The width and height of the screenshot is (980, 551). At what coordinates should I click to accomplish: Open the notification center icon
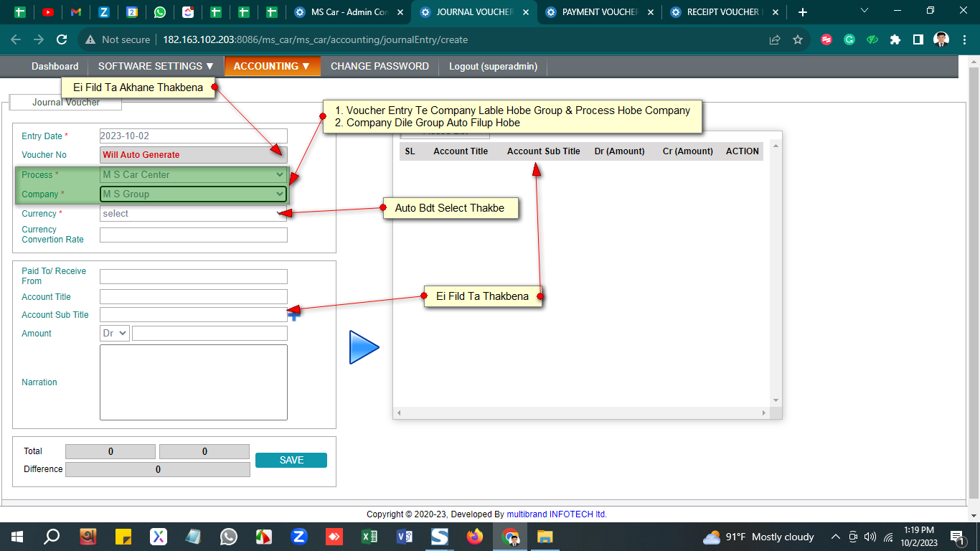click(957, 537)
